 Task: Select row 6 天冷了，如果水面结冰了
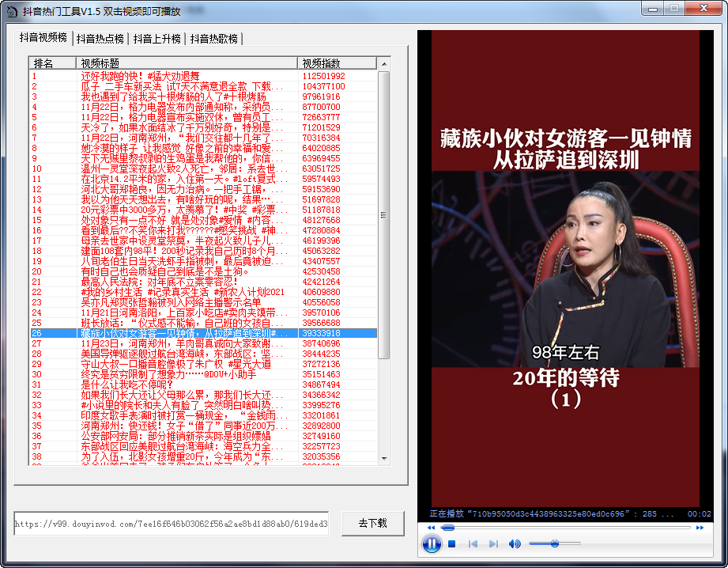point(203,127)
